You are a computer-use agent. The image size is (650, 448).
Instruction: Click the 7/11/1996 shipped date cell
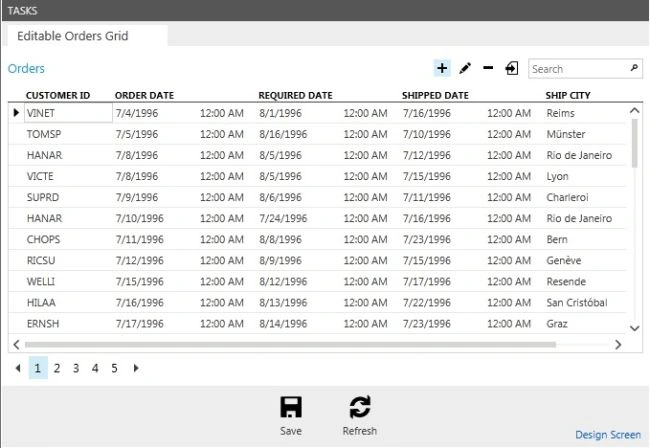427,197
